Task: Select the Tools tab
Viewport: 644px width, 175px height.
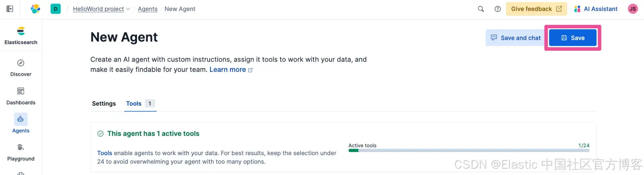Action: tap(134, 104)
